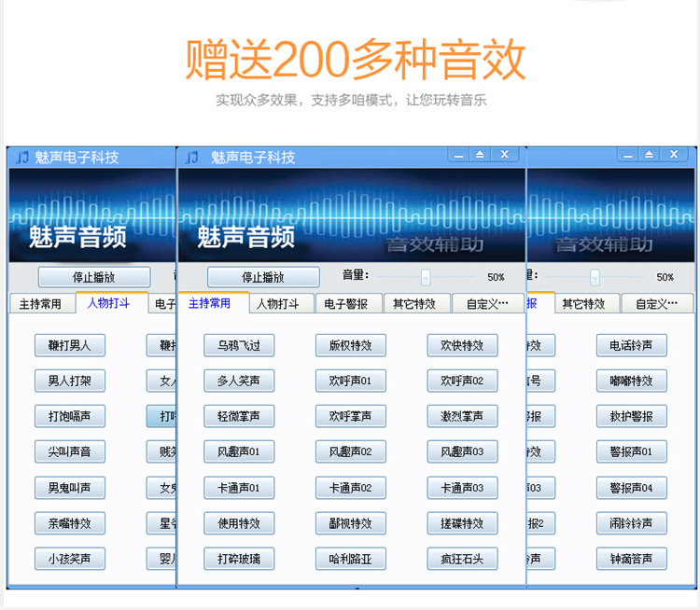This screenshot has width=700, height=610.
Task: Play the 欢呼声01 cheering sound
Action: point(350,381)
